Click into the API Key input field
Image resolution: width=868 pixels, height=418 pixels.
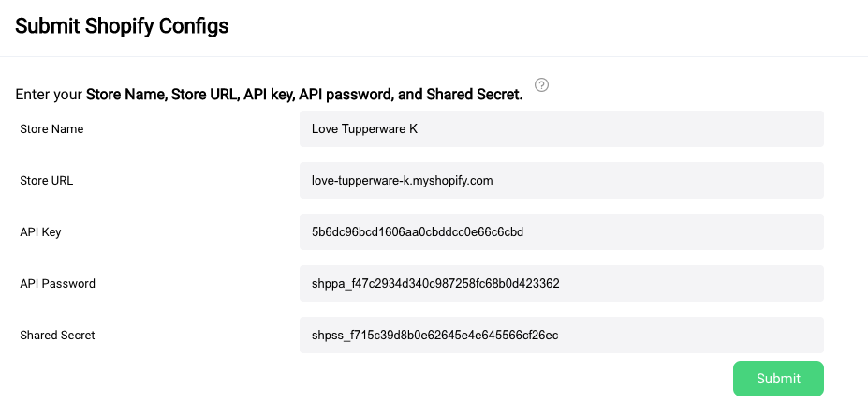click(x=561, y=231)
